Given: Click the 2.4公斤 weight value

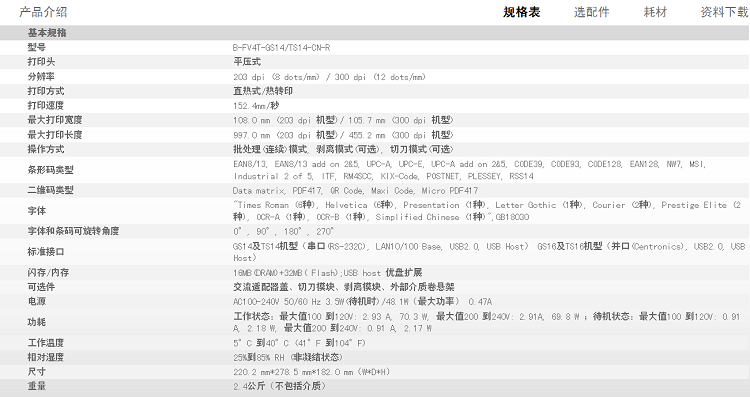Looking at the screenshot, I should [280, 386].
